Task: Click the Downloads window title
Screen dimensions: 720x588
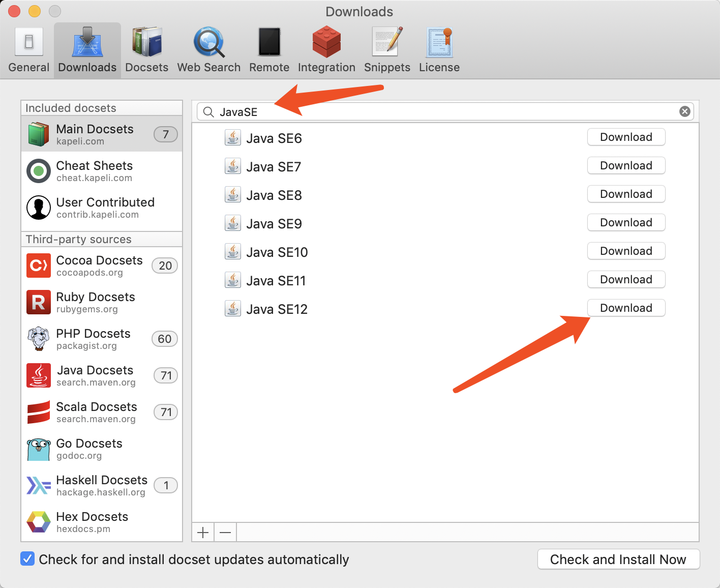Action: pyautogui.click(x=359, y=12)
